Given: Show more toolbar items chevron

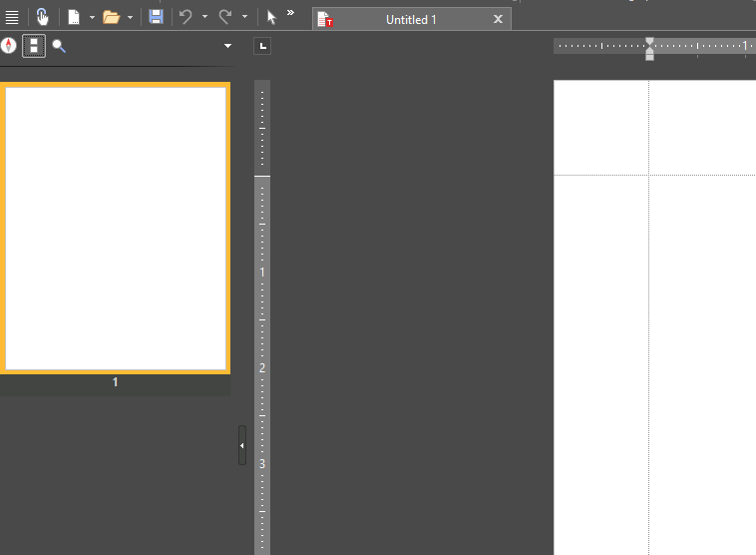Looking at the screenshot, I should coord(290,13).
